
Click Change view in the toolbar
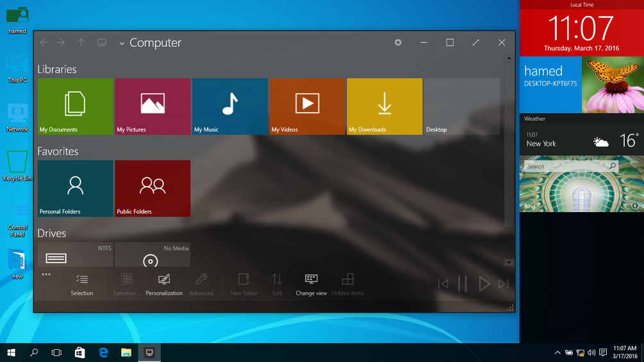311,284
